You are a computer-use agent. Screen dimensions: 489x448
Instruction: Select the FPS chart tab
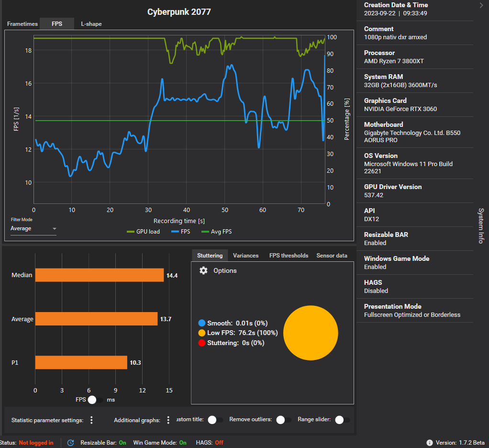[57, 24]
